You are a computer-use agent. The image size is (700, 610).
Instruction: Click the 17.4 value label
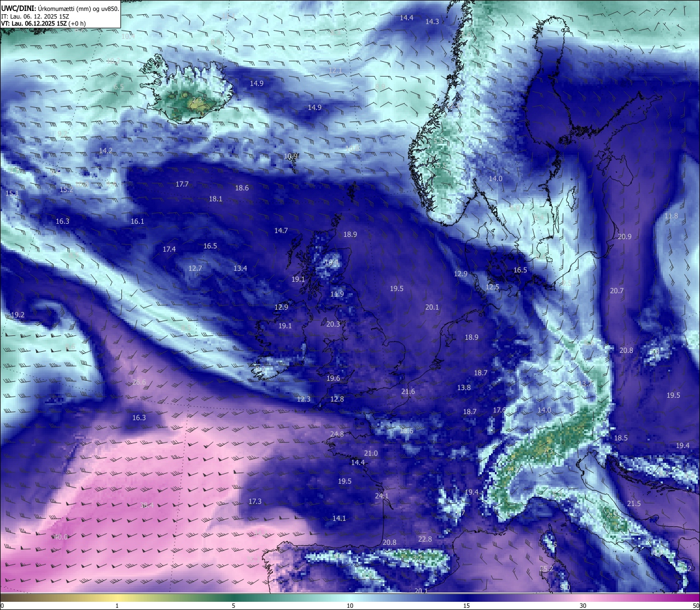tap(169, 249)
